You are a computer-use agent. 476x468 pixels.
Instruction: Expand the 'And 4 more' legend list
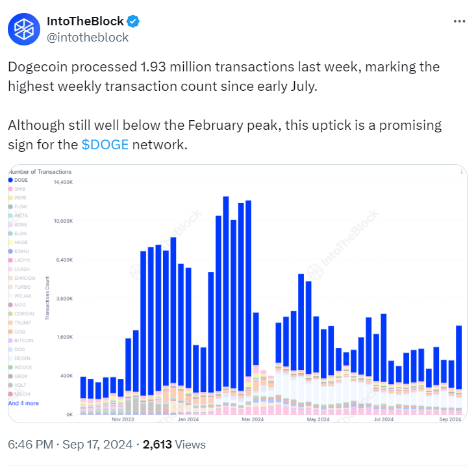point(23,403)
